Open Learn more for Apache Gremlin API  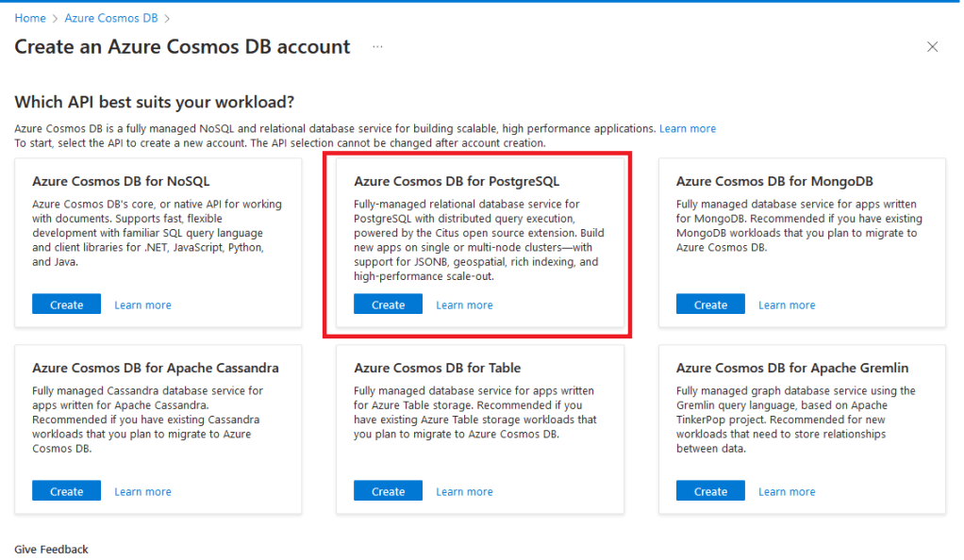pos(787,492)
